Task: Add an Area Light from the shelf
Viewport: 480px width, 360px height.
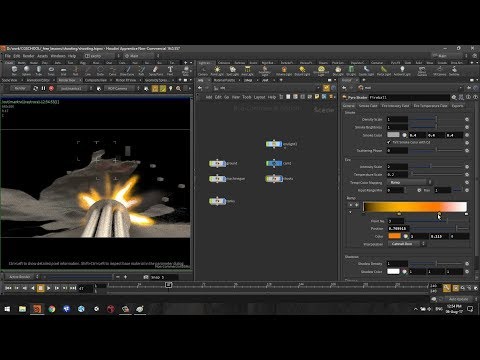Action: tap(247, 71)
